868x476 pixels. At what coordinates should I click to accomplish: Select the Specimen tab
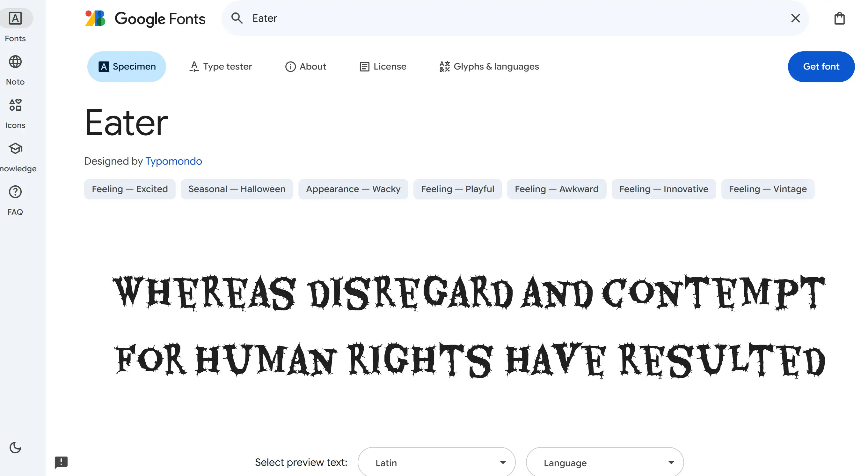click(x=127, y=66)
